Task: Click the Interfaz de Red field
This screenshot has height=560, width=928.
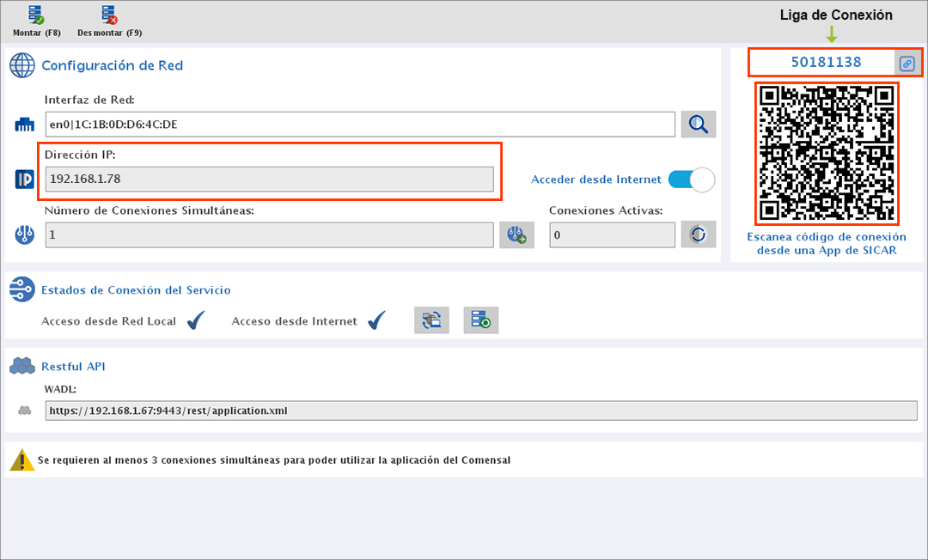Action: pyautogui.click(x=360, y=125)
